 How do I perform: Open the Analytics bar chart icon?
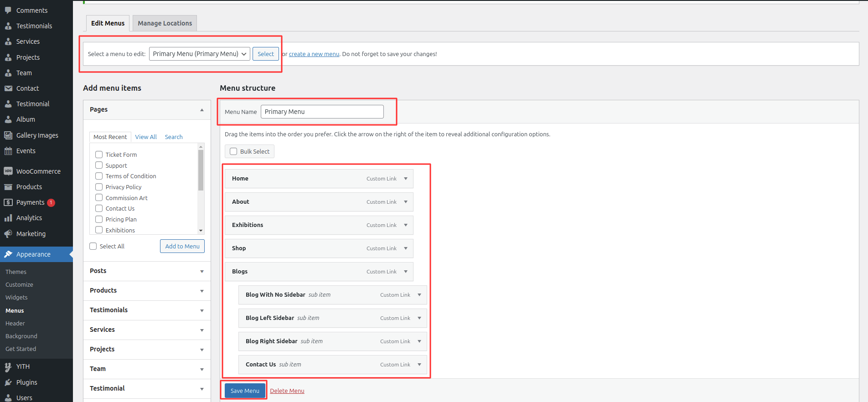(x=8, y=218)
